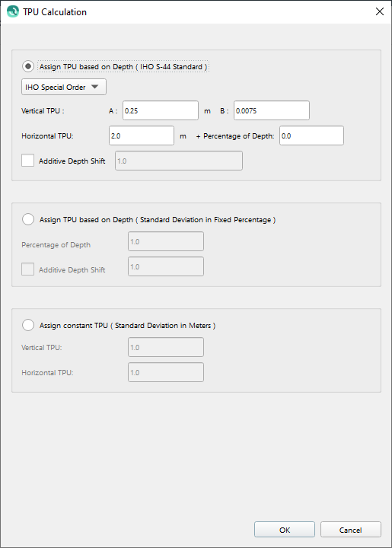Click the Cancel button
This screenshot has height=548, width=392.
click(x=350, y=530)
